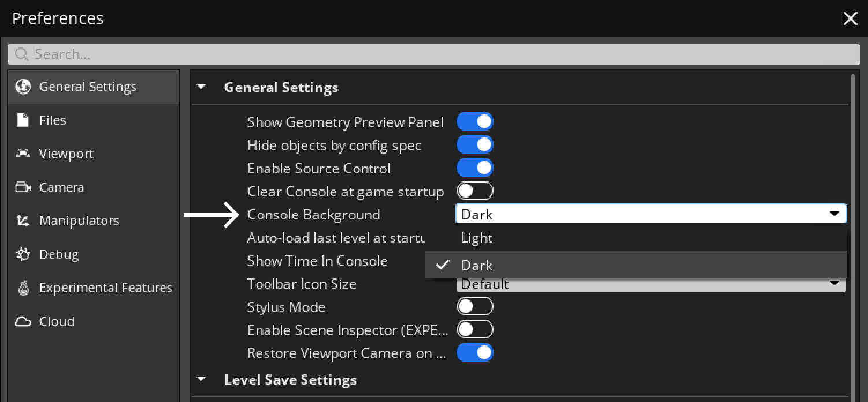
Task: Click the Camera icon in the sidebar
Action: 22,187
